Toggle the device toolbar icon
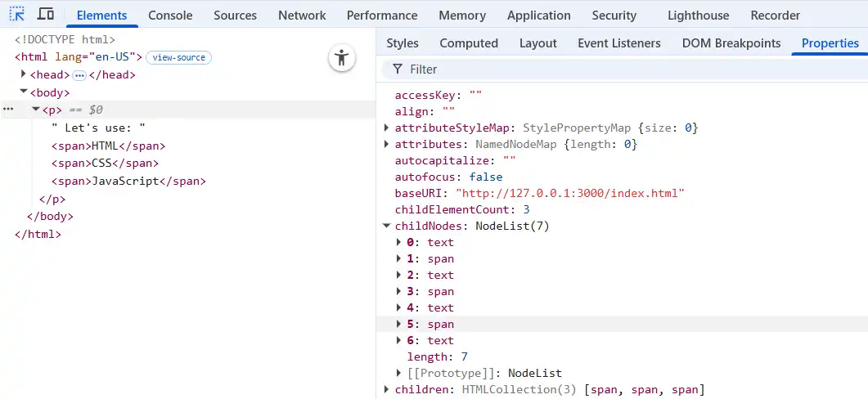Viewport: 868px width, 399px height. [x=46, y=15]
